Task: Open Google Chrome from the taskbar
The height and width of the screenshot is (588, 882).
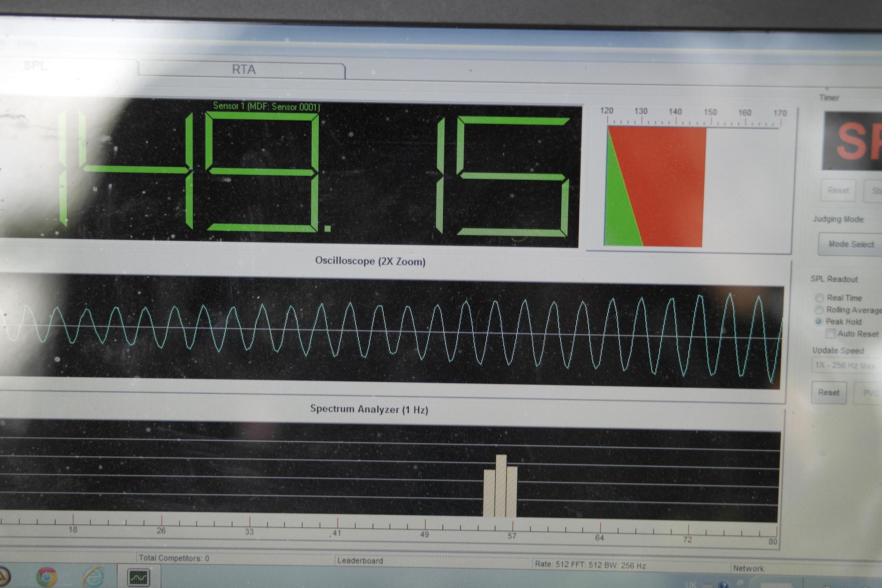Action: pyautogui.click(x=47, y=577)
